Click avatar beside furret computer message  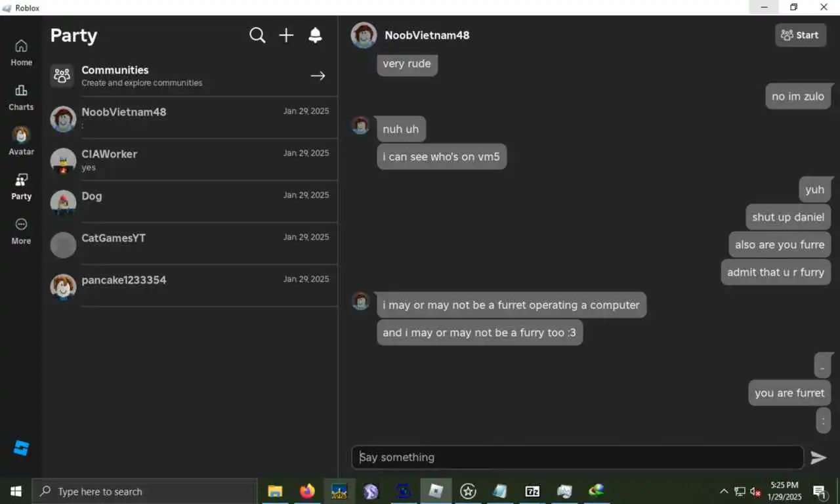(x=360, y=301)
